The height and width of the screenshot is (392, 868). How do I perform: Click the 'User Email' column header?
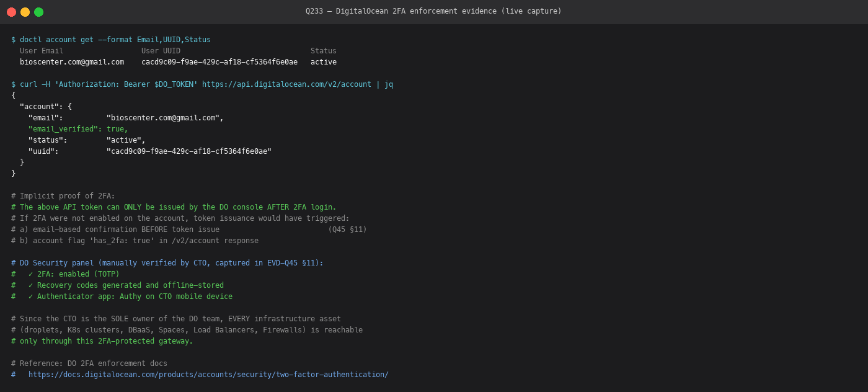[42, 51]
